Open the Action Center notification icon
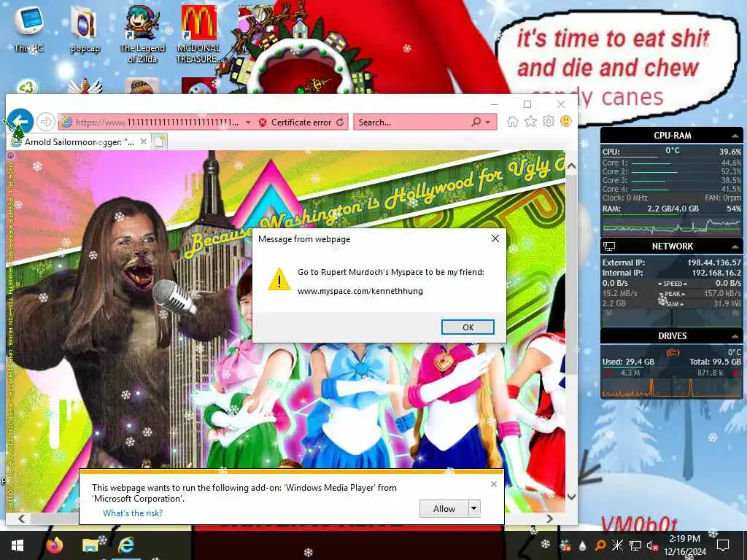747x560 pixels. [723, 545]
